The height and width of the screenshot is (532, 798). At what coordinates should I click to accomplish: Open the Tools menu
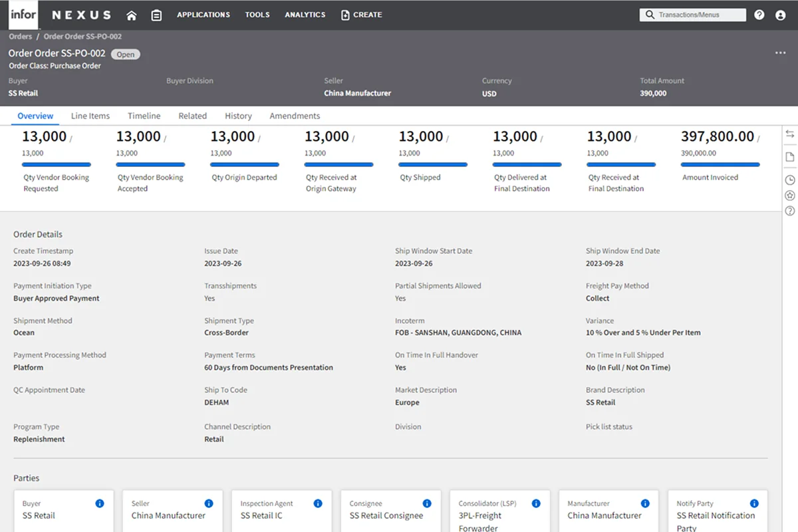257,15
